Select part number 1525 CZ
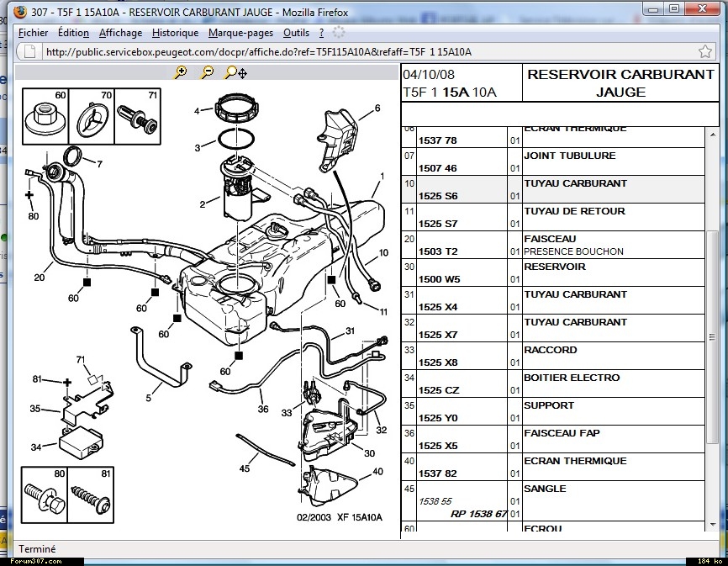 (439, 390)
